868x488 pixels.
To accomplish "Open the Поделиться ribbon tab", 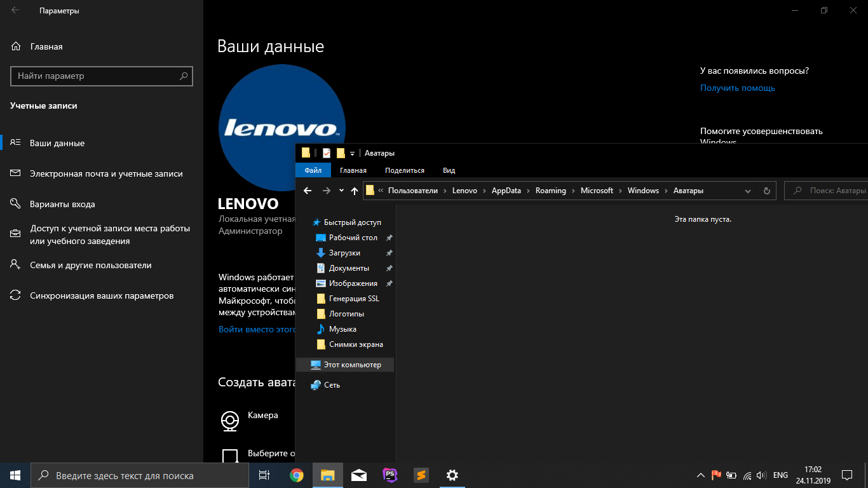I will point(405,170).
